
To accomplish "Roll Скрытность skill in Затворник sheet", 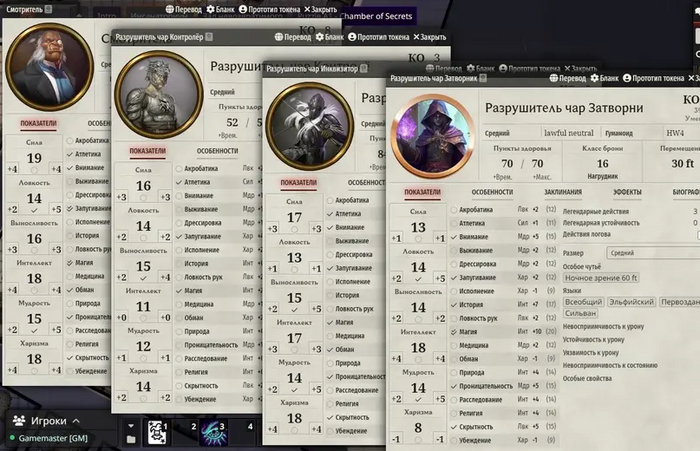I will [x=476, y=427].
